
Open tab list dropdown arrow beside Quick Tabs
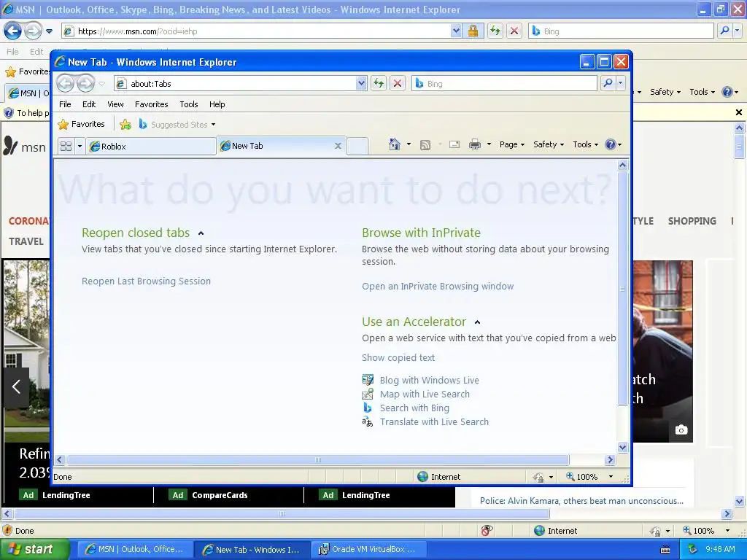80,146
